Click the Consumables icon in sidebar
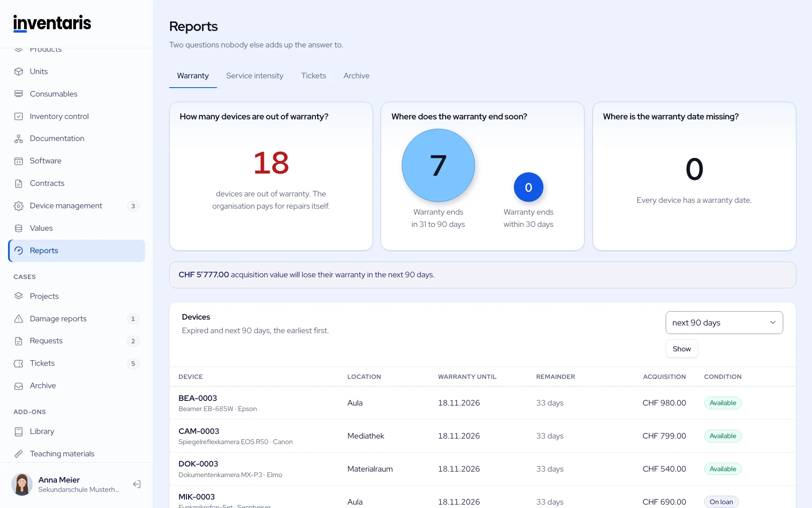Screen dimensions: 812x508 coord(19,94)
